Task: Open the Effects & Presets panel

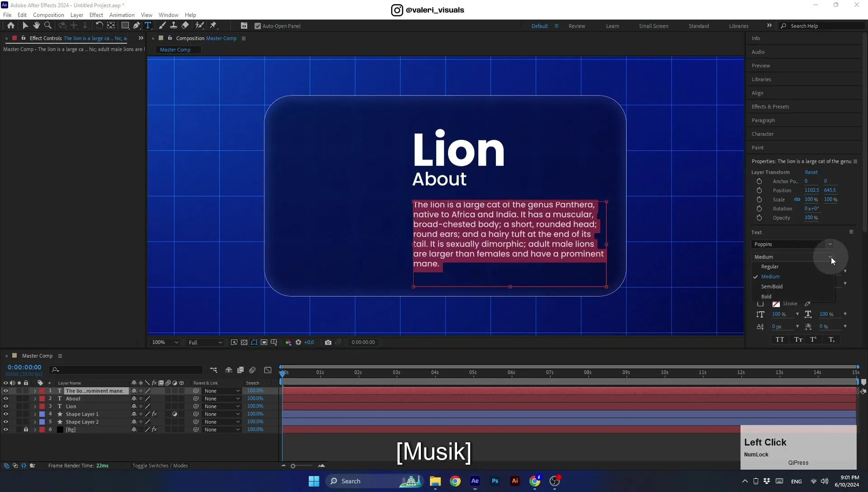Action: click(x=770, y=107)
